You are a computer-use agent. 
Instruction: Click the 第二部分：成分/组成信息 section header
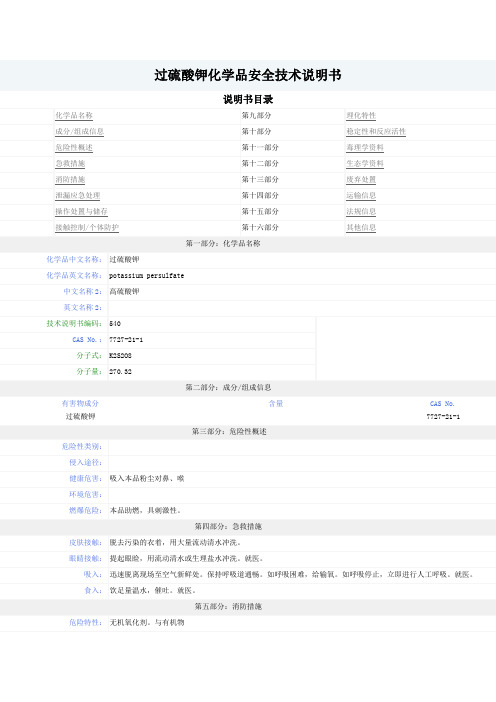click(228, 388)
